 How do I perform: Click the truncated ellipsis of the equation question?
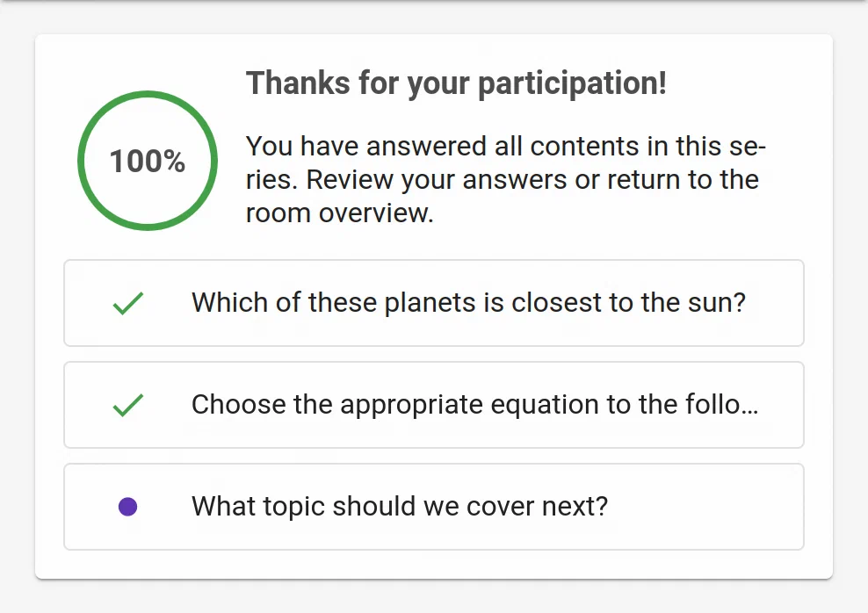750,407
